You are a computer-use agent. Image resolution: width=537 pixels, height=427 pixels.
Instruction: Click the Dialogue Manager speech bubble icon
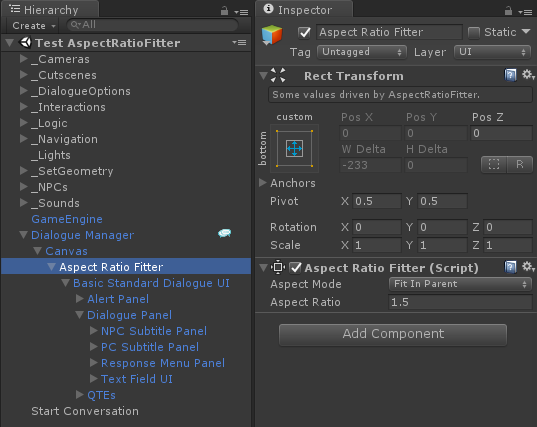coord(225,234)
